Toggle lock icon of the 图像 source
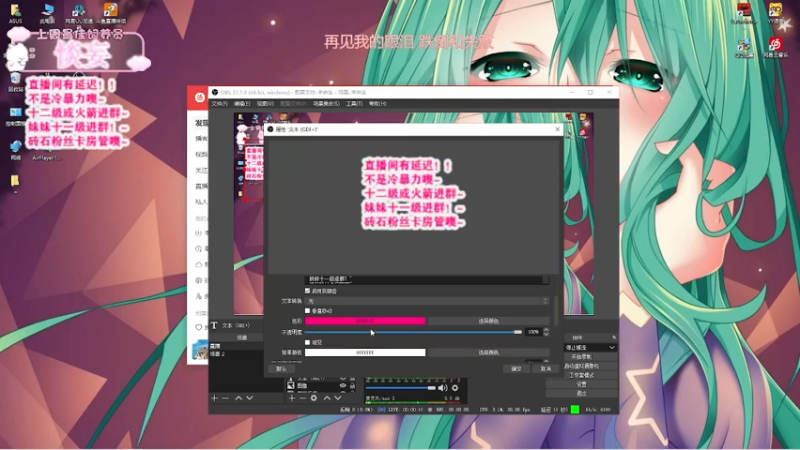This screenshot has width=800, height=450. click(x=352, y=386)
